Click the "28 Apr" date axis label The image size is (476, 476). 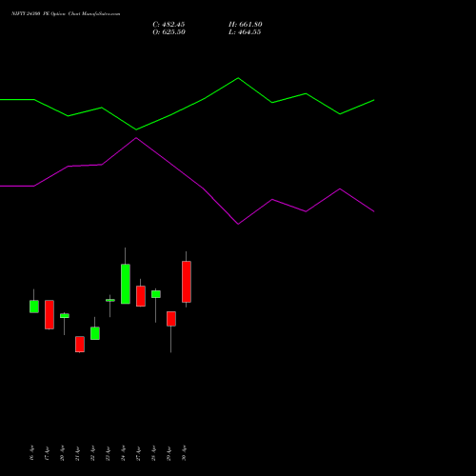(153, 453)
